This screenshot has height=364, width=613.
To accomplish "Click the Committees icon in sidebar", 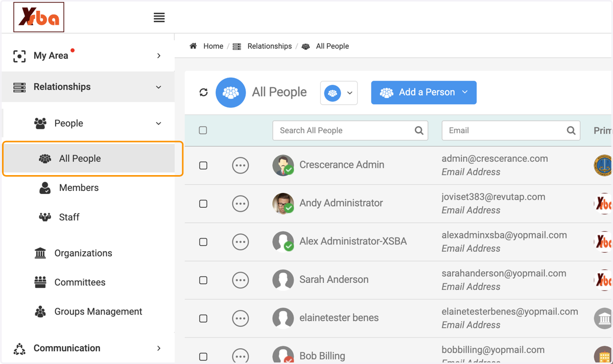I will (40, 282).
